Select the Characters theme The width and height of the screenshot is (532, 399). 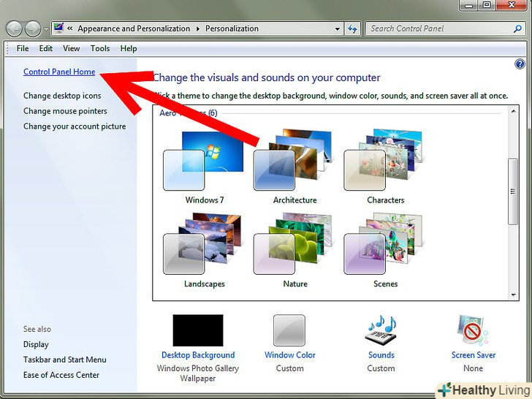(x=385, y=167)
